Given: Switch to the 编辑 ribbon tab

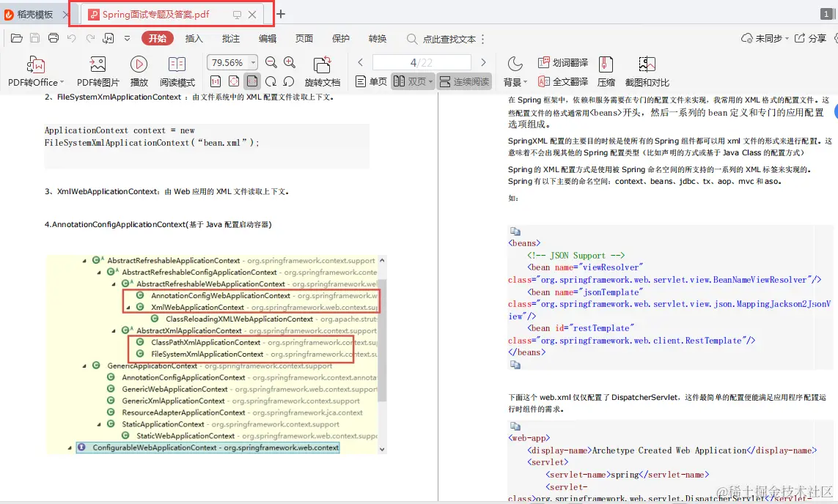Looking at the screenshot, I should (x=268, y=38).
